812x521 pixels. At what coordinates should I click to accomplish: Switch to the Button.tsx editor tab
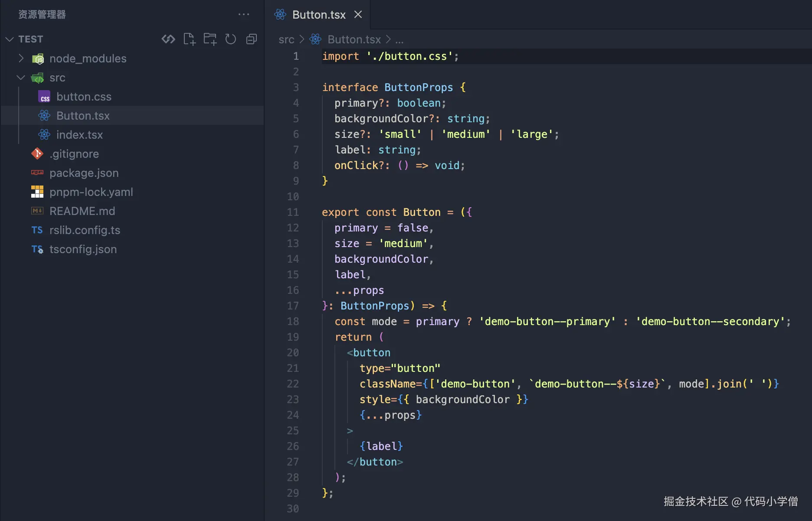coord(319,15)
